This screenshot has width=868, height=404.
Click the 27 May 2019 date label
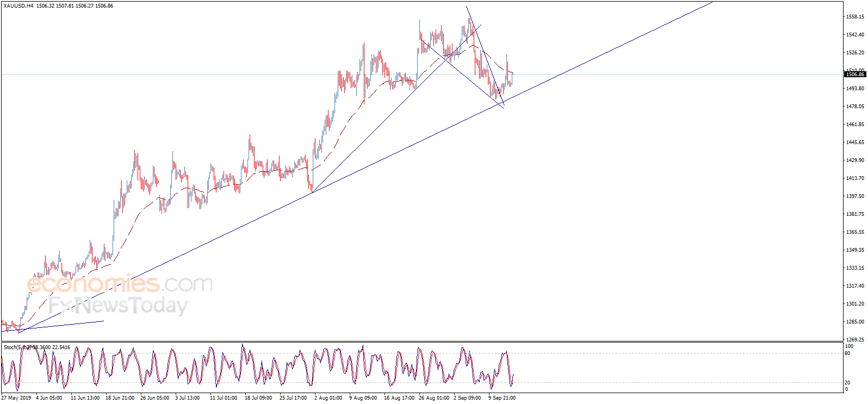[16, 398]
